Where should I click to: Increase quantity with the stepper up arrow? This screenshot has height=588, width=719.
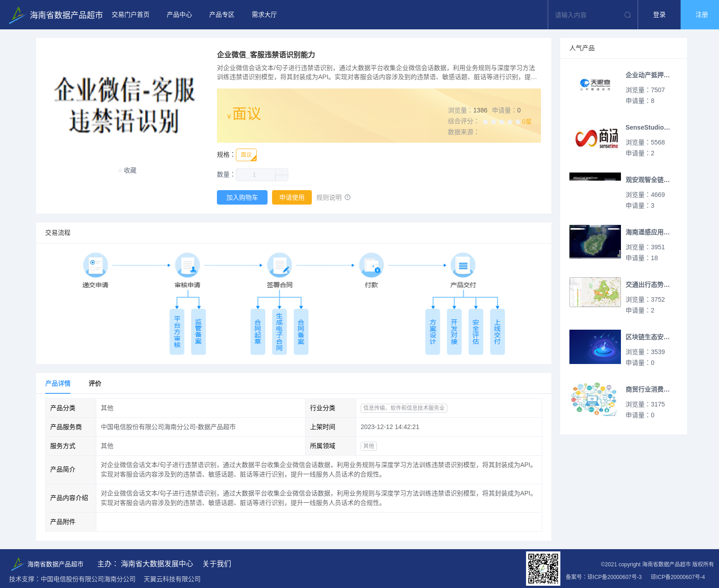(x=282, y=172)
